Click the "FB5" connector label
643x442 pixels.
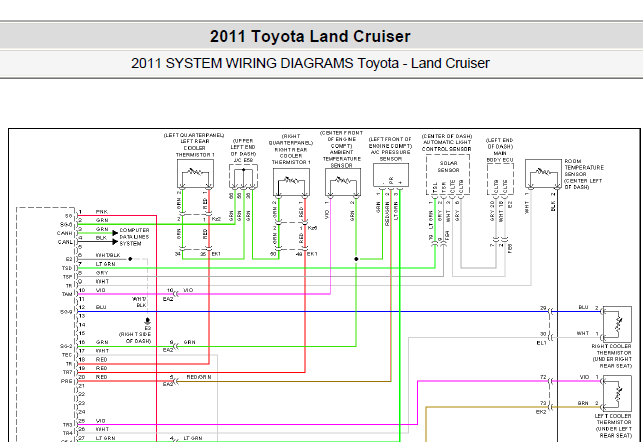click(x=511, y=248)
